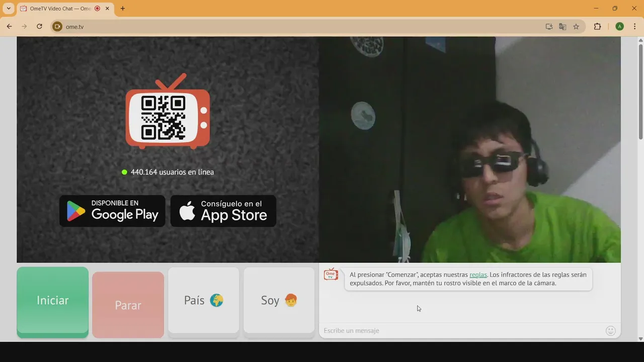This screenshot has width=644, height=362.
Task: Click the browser forward arrow
Action: click(x=24, y=27)
